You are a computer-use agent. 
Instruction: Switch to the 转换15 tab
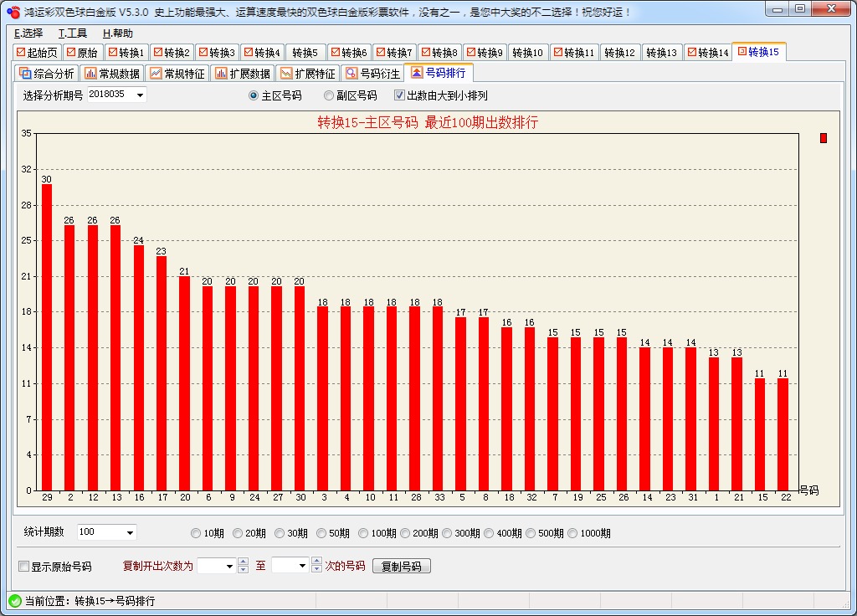(758, 51)
